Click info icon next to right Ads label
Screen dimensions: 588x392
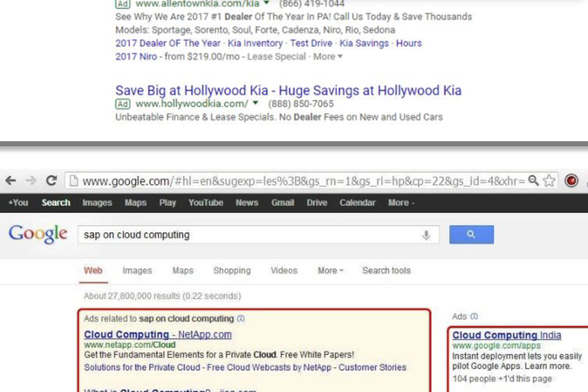(x=474, y=316)
